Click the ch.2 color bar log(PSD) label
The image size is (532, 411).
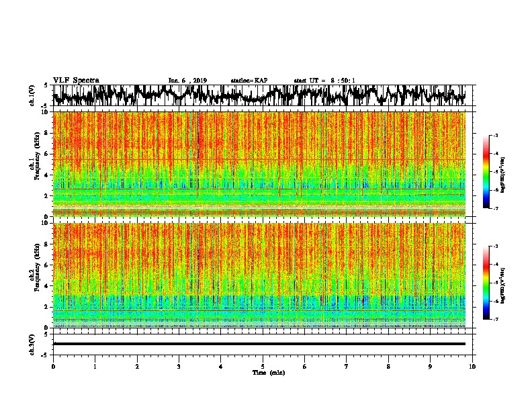pos(502,285)
